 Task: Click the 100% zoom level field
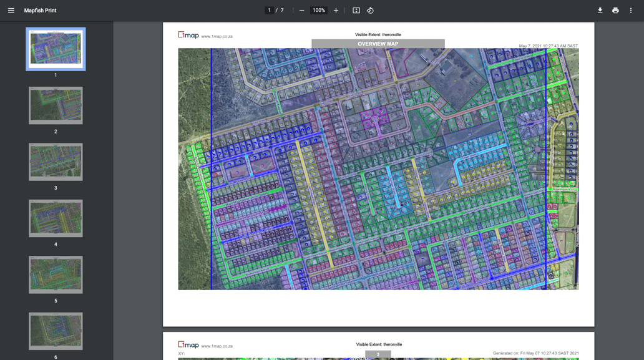319,11
